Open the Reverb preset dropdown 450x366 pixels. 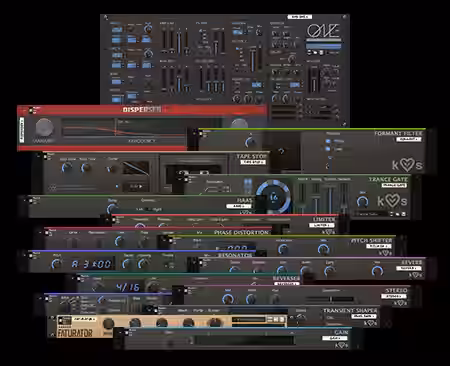coord(409,268)
